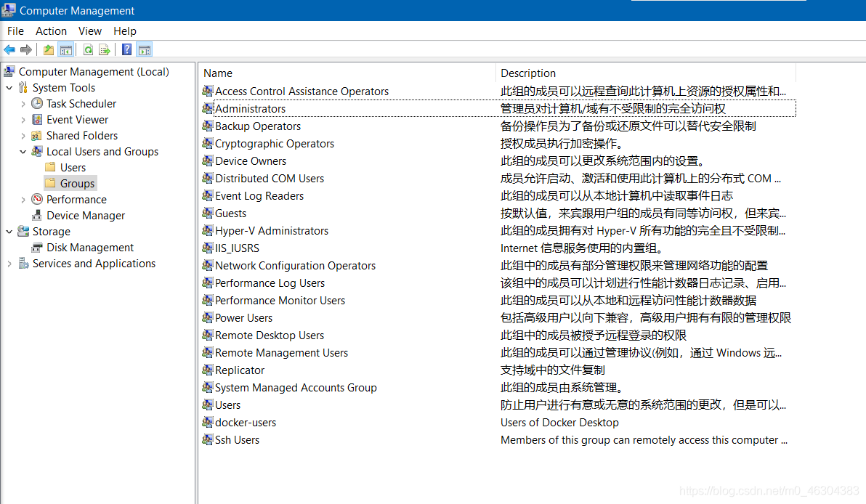Image resolution: width=866 pixels, height=504 pixels.
Task: Select the Device Manager tree item
Action: (86, 215)
